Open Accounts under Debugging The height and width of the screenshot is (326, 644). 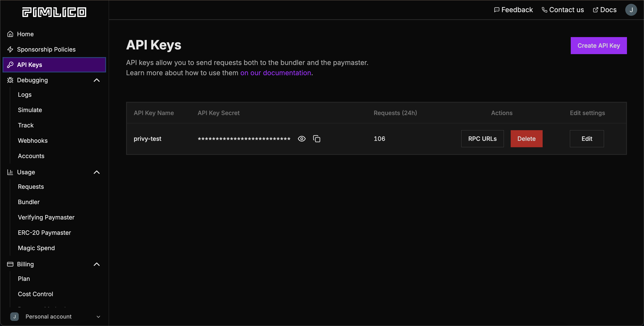point(31,156)
